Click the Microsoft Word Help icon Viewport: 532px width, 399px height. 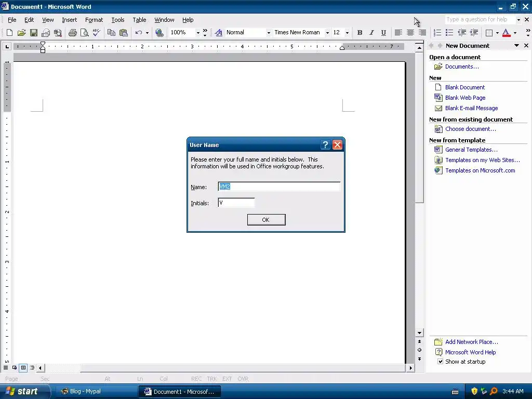(438, 352)
